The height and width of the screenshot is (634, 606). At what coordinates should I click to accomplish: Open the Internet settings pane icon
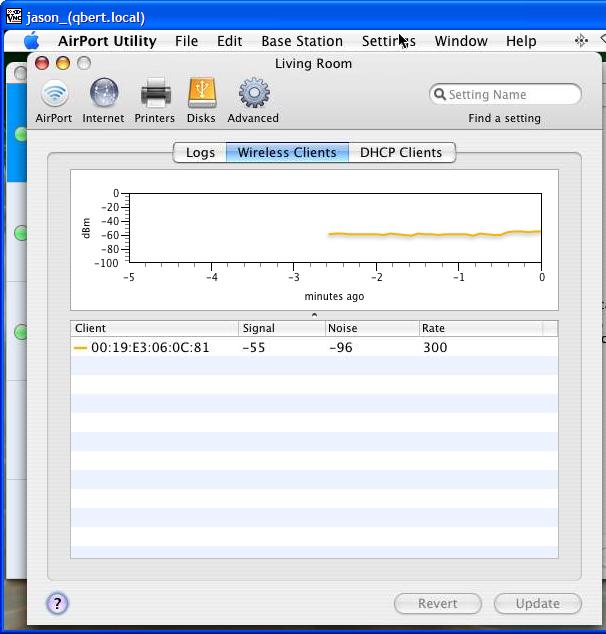104,93
